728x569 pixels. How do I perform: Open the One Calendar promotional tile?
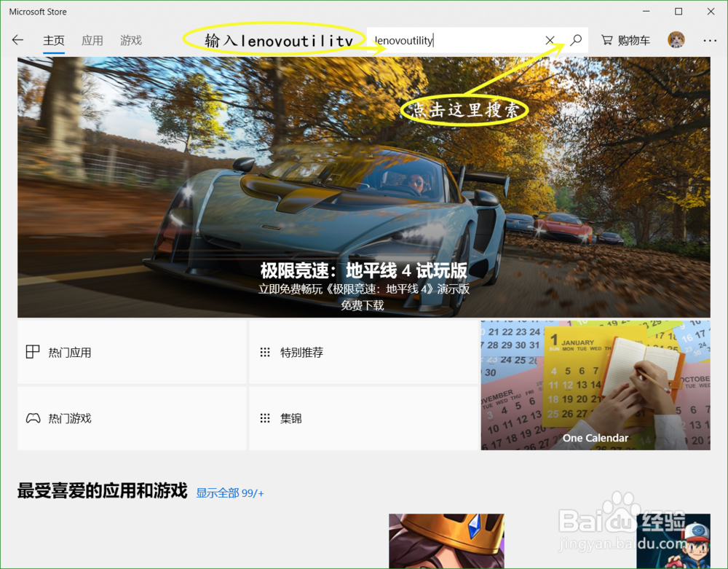(596, 385)
